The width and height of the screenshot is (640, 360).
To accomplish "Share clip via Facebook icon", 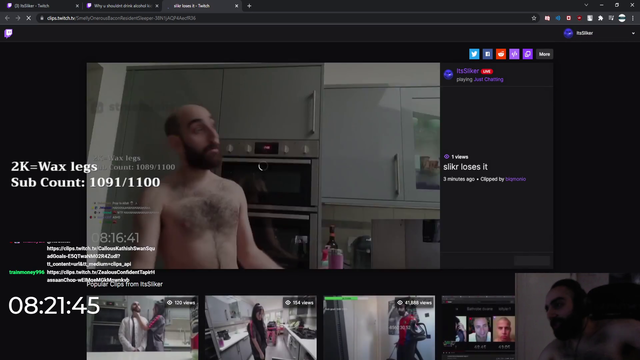I will (487, 54).
